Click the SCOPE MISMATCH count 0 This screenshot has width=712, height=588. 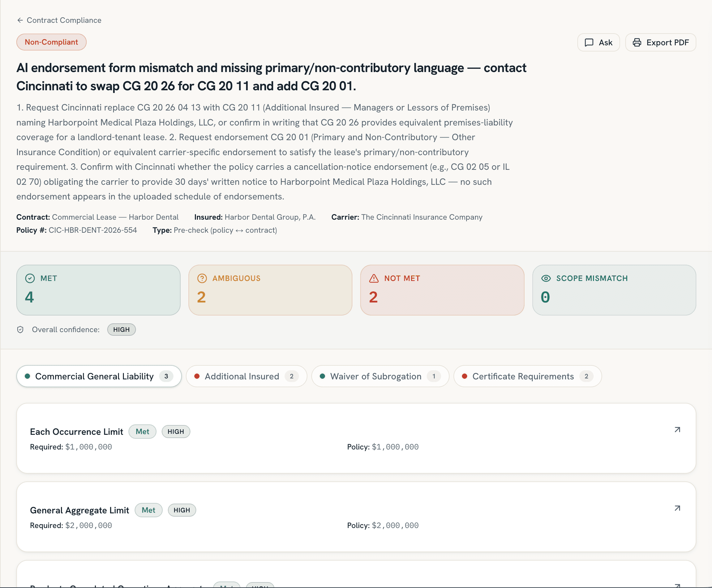coord(545,297)
